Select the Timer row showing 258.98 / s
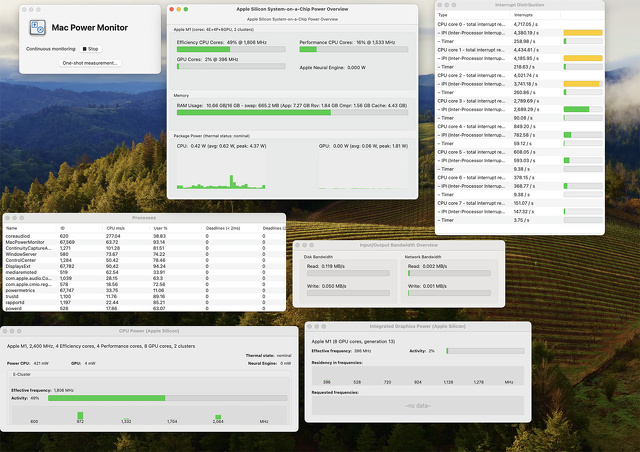The height and width of the screenshot is (452, 640). tap(520, 41)
